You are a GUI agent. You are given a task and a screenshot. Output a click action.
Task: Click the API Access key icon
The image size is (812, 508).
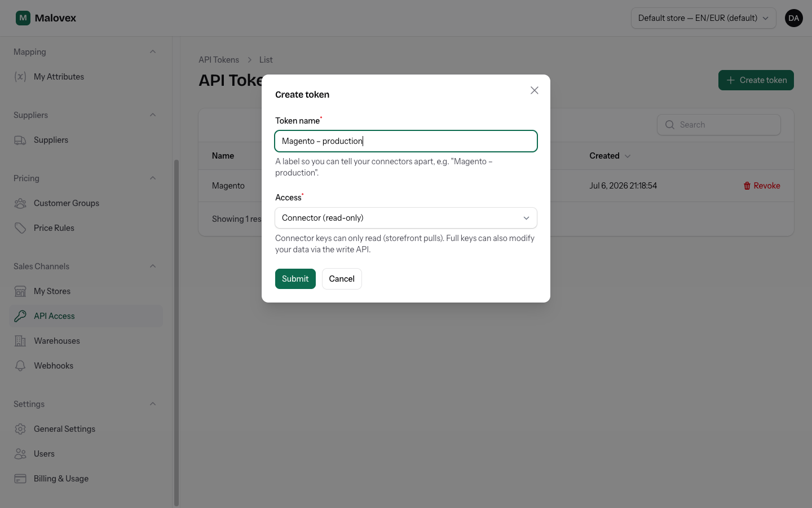20,316
